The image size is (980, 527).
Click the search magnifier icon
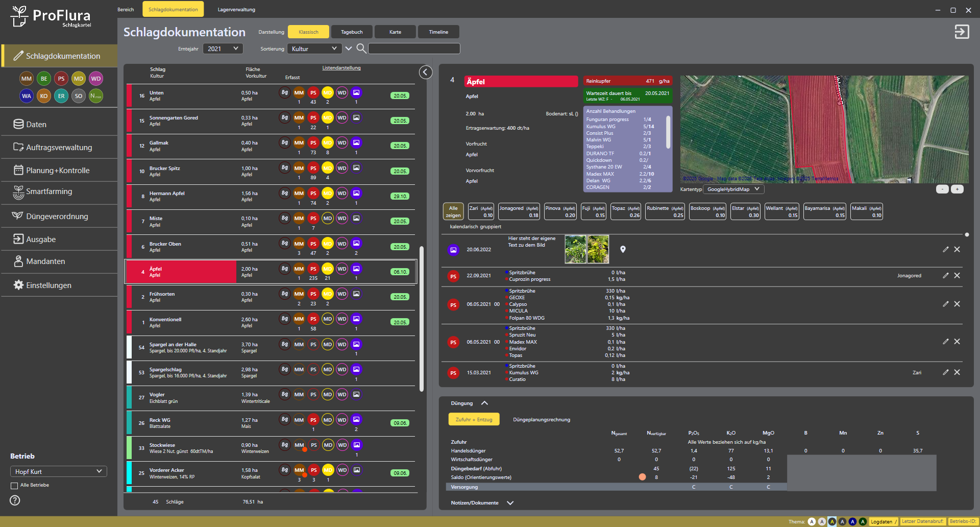pyautogui.click(x=361, y=49)
